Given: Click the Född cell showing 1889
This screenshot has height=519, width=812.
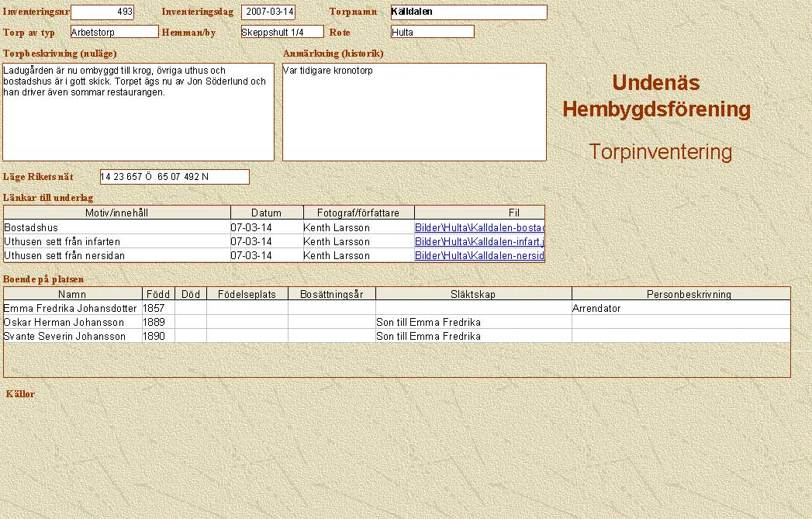Looking at the screenshot, I should (157, 323).
